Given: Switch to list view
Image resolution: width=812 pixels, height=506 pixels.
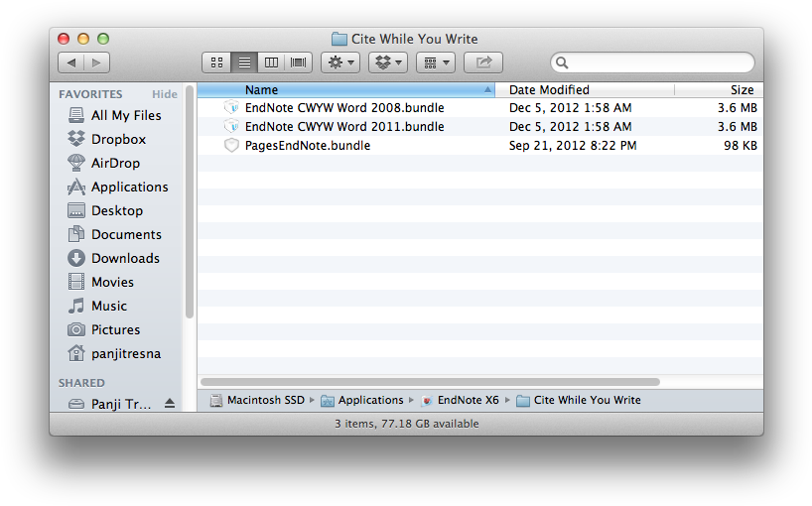Looking at the screenshot, I should 244,63.
